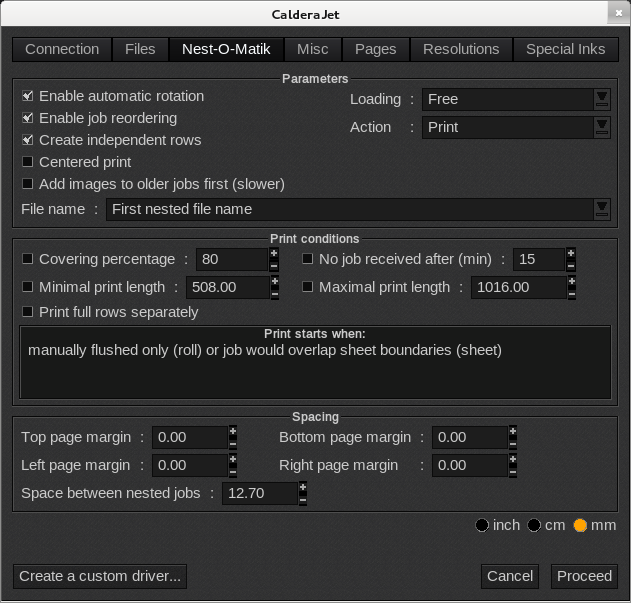Select inch as measurement unit
631x603 pixels.
482,525
